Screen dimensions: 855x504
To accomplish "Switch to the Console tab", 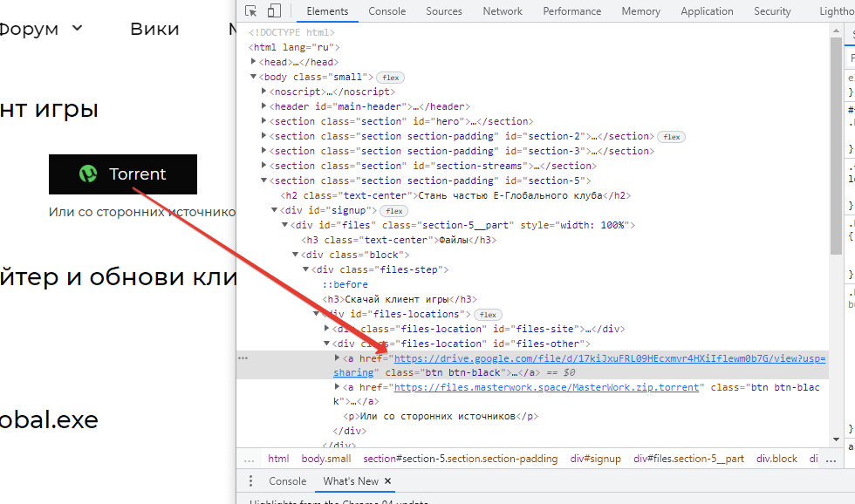I will [x=387, y=10].
